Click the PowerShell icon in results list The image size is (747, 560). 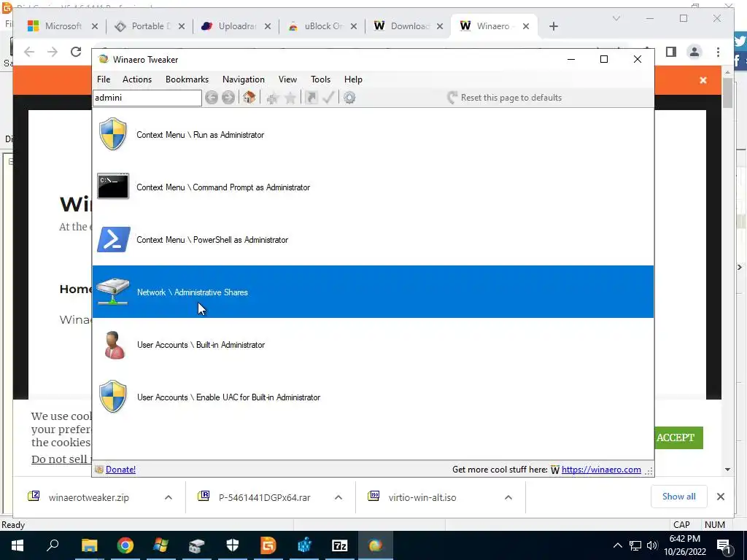pos(113,239)
